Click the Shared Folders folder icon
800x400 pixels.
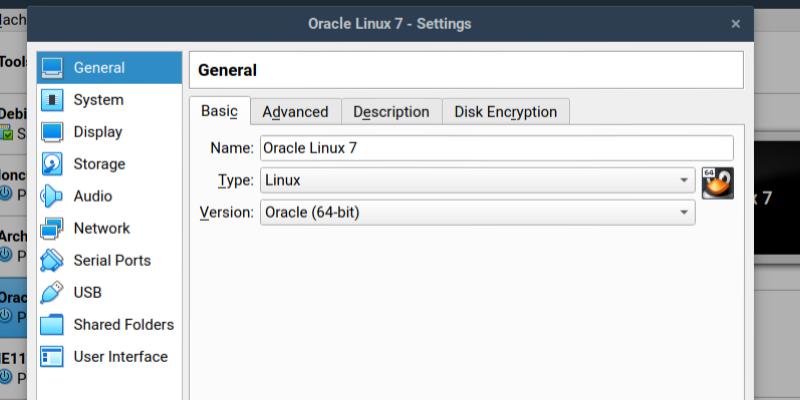53,325
